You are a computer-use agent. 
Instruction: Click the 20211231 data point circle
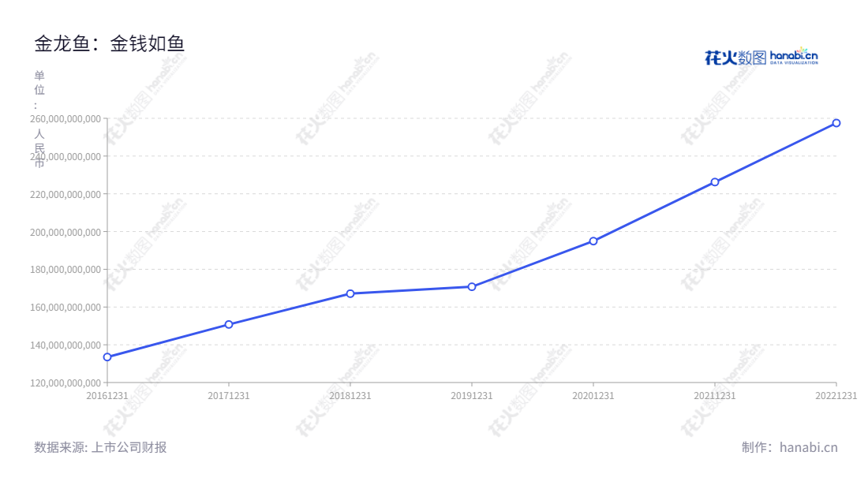715,182
